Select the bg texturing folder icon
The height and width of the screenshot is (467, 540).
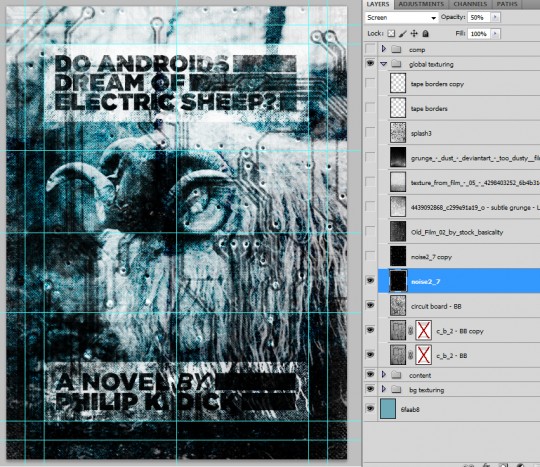tap(396, 390)
